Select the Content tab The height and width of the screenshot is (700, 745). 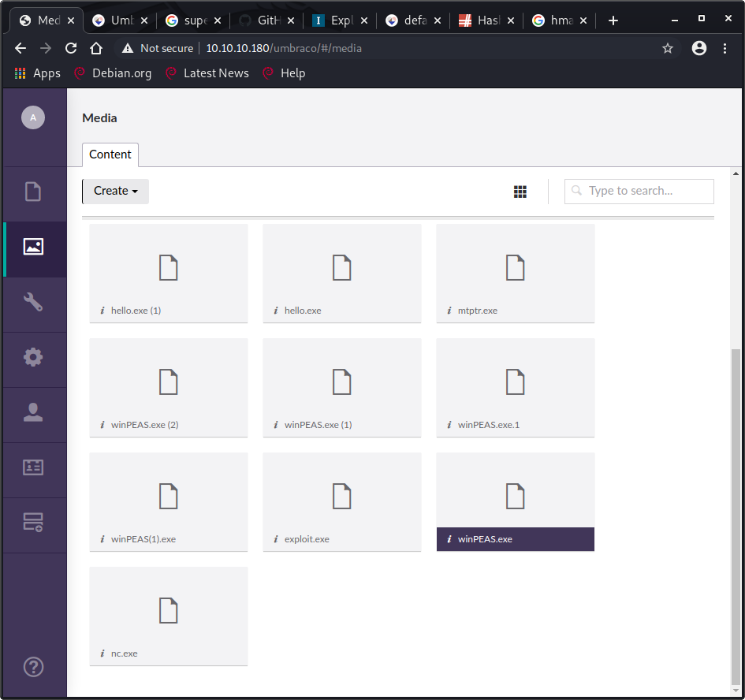(x=110, y=155)
